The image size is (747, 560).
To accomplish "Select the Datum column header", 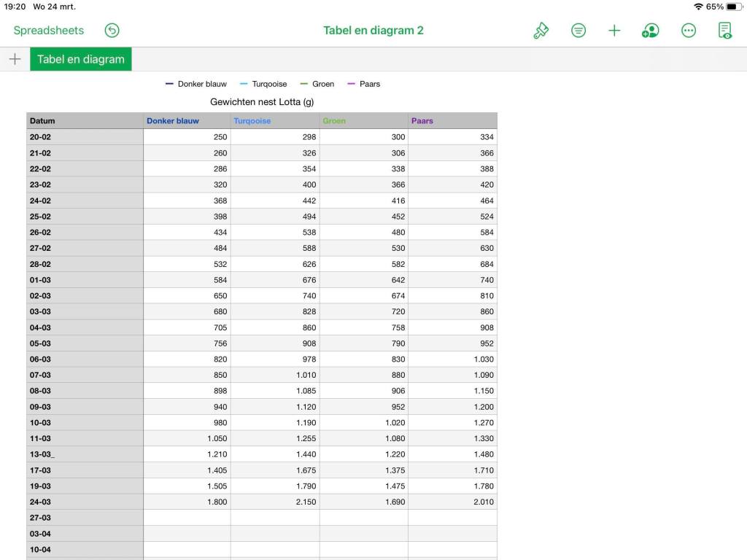I will (85, 121).
